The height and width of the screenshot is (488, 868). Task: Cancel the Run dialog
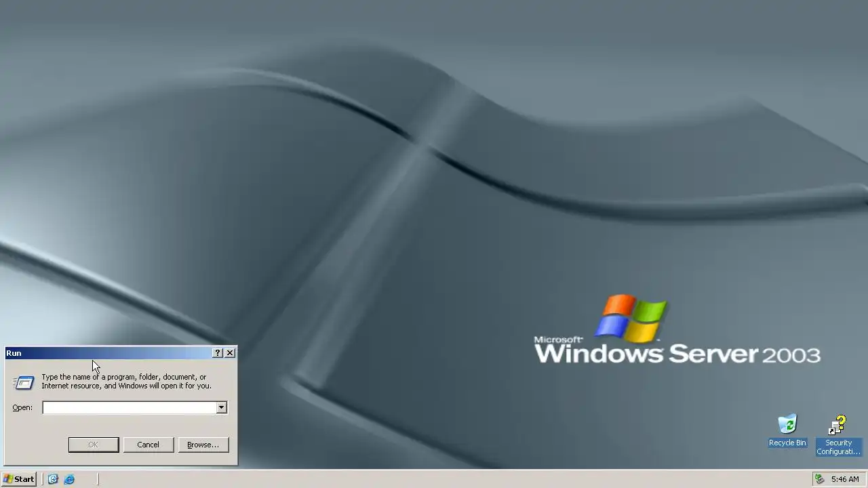[x=148, y=445]
